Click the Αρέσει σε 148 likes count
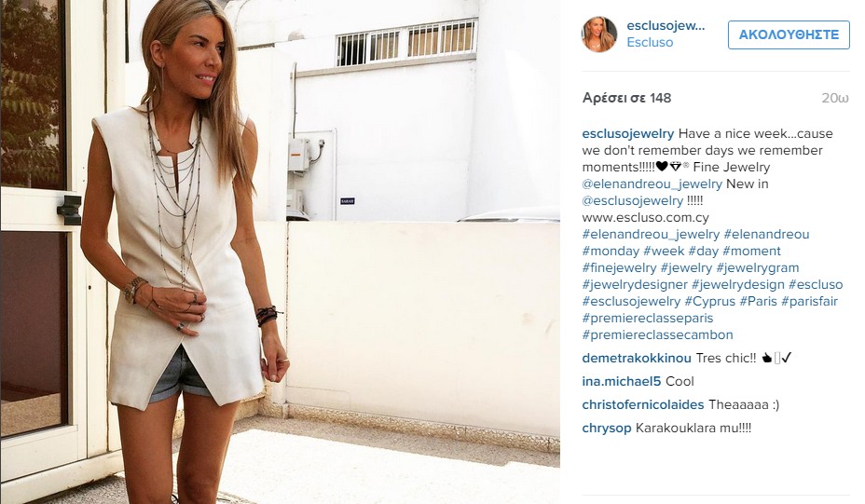This screenshot has height=504, width=865. (x=626, y=98)
